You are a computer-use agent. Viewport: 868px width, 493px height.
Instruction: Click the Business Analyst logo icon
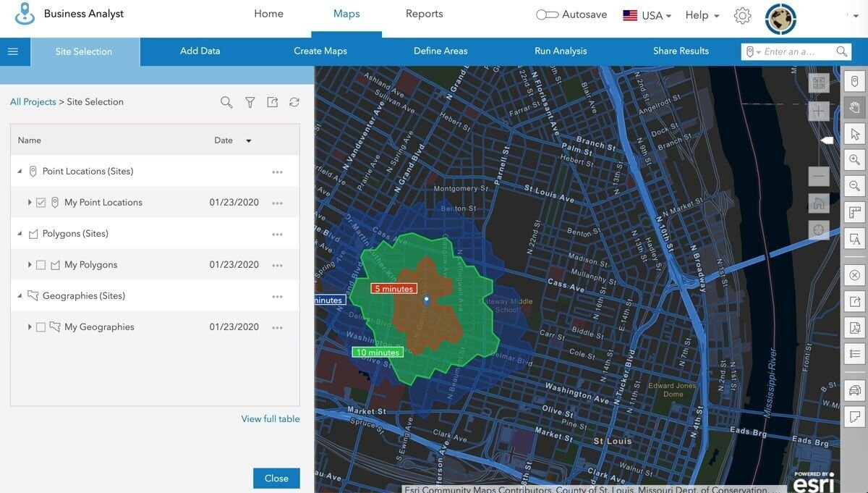point(25,14)
